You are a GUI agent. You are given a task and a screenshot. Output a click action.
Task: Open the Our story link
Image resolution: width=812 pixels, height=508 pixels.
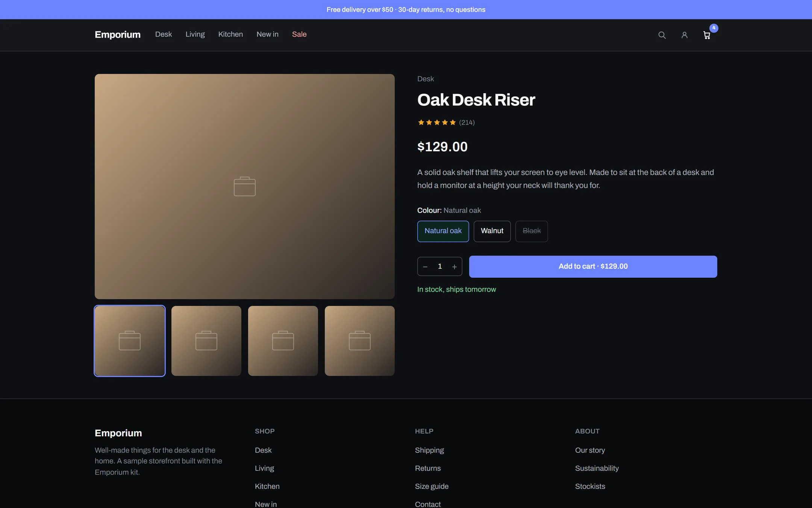click(590, 450)
